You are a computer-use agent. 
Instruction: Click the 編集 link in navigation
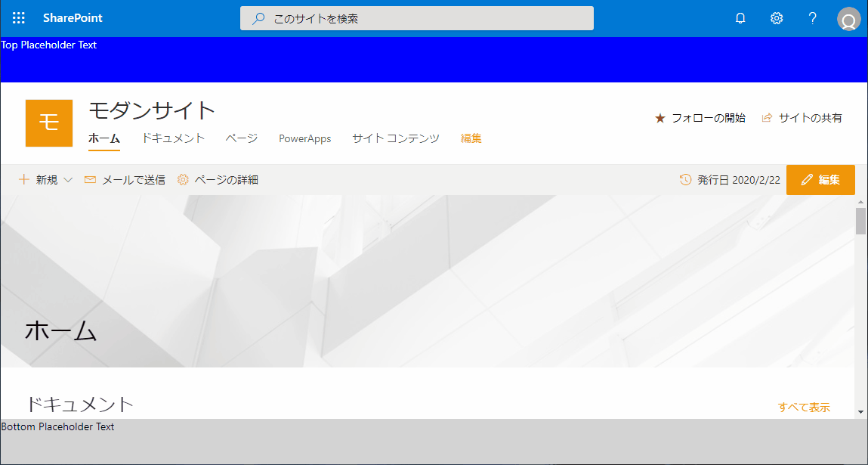tap(471, 138)
